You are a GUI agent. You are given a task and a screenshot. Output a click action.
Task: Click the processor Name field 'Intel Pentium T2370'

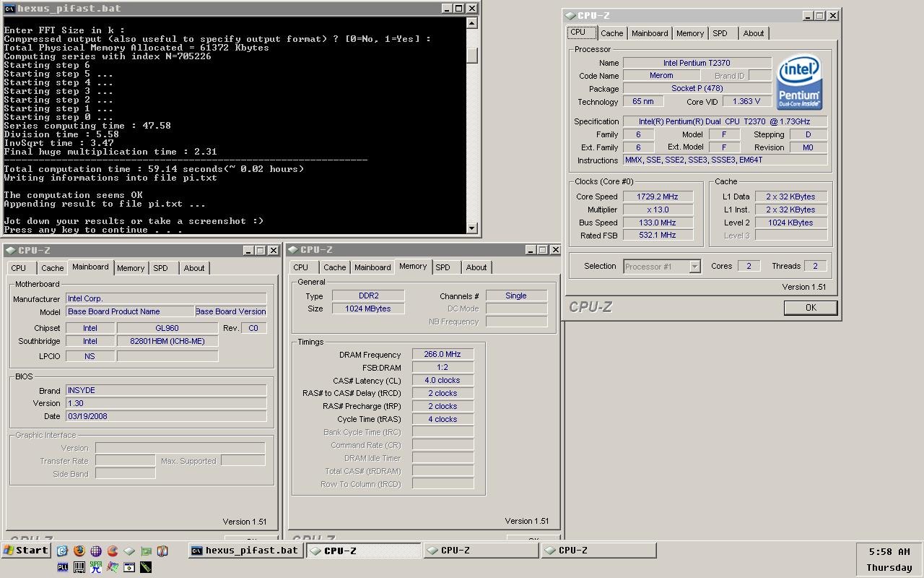[x=697, y=63]
